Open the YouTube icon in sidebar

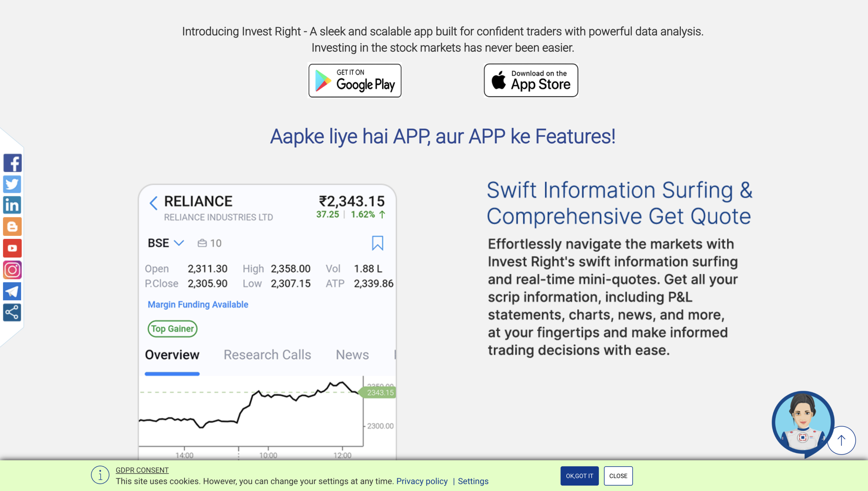coord(13,248)
